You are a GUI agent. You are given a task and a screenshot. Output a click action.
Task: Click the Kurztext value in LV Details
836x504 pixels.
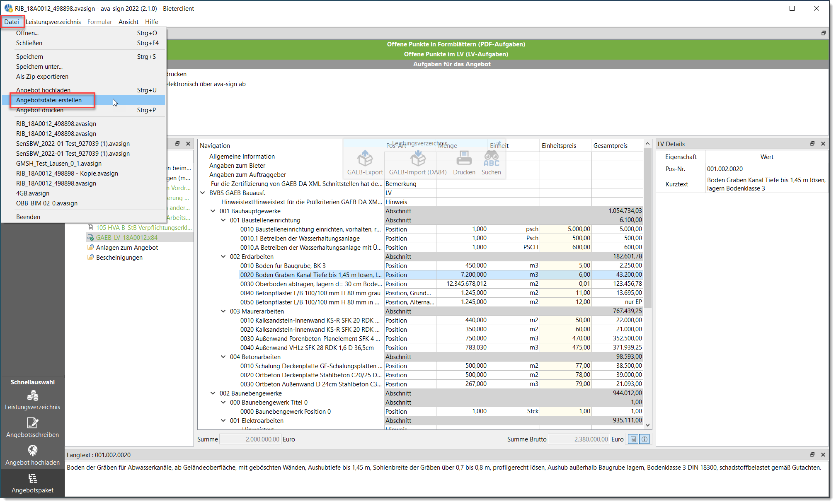[x=766, y=184]
